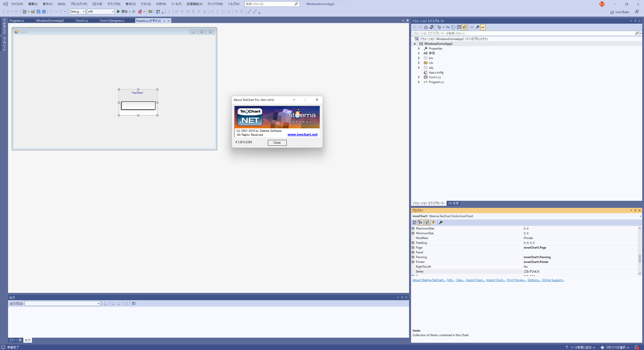
Task: Click the Online Support... link
Action: point(553,280)
